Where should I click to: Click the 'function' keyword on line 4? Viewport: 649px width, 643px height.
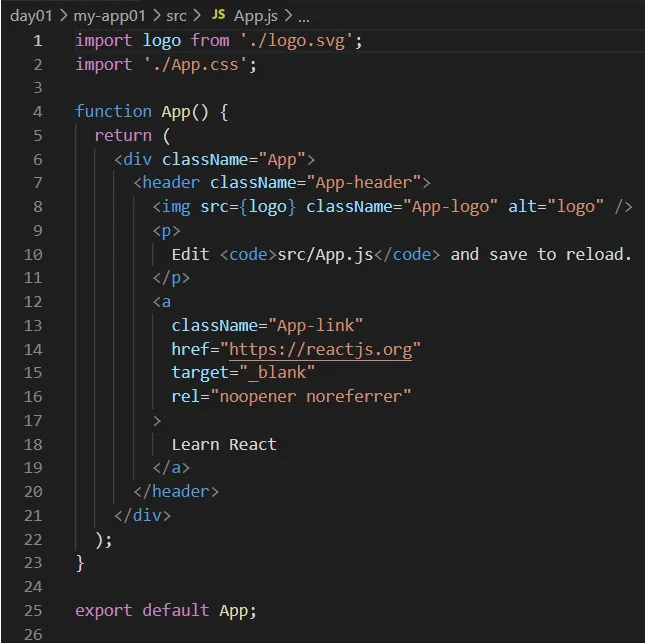pyautogui.click(x=113, y=112)
